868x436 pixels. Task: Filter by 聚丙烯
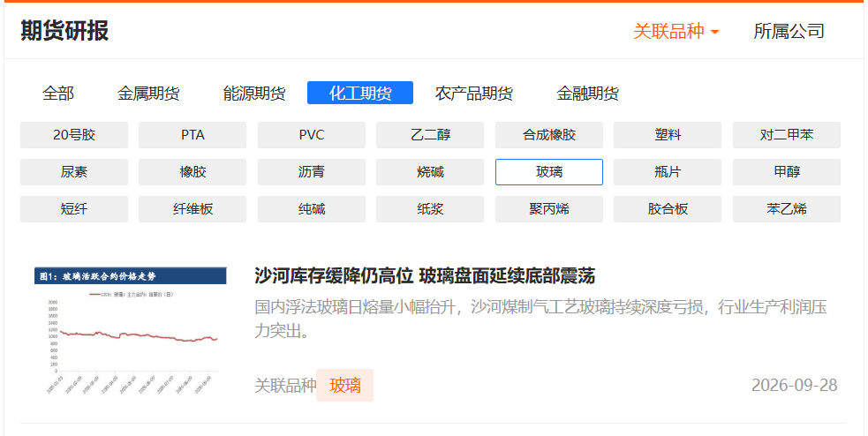(549, 209)
